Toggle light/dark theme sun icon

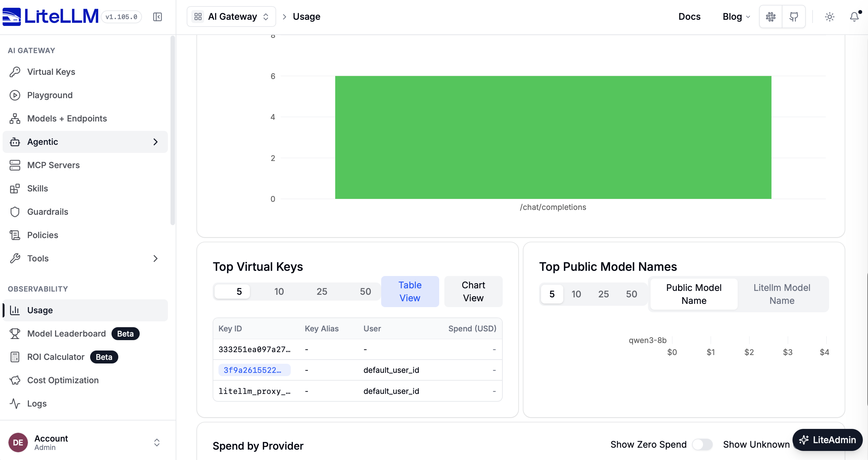click(x=829, y=17)
